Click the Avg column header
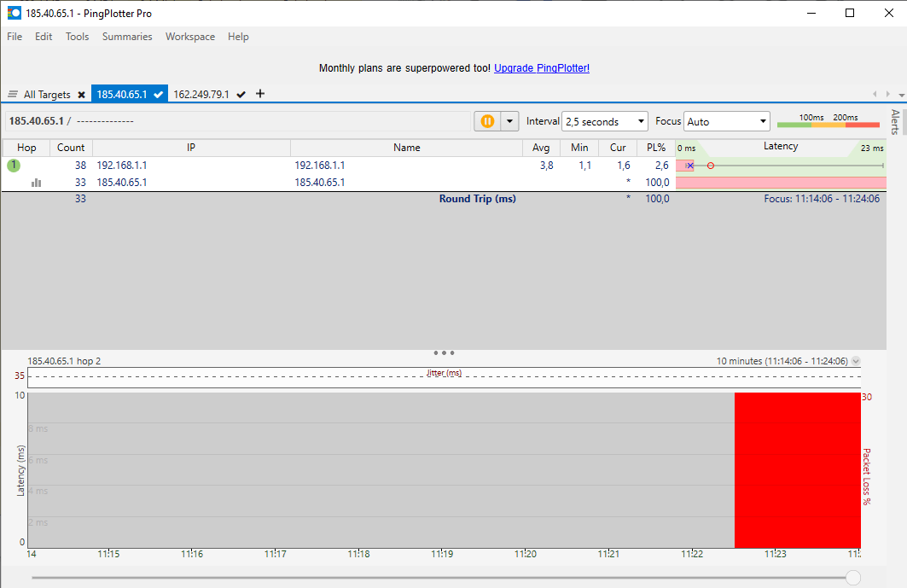Image resolution: width=907 pixels, height=588 pixels. (542, 148)
